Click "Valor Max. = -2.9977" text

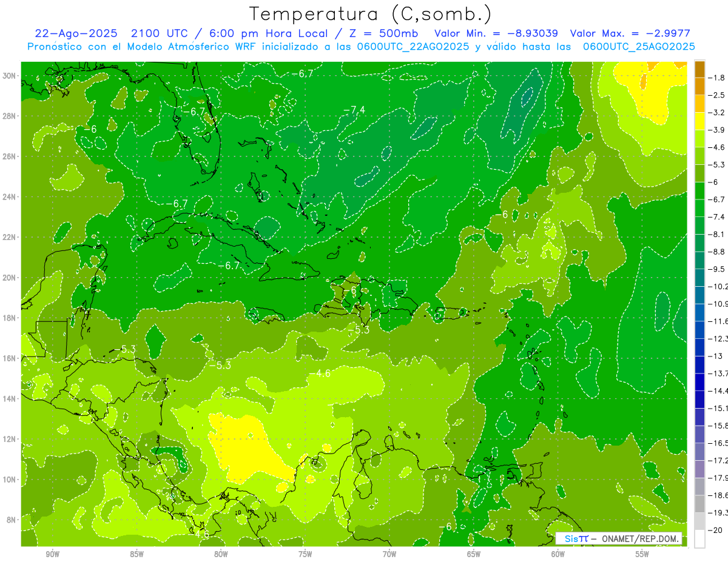(x=630, y=33)
